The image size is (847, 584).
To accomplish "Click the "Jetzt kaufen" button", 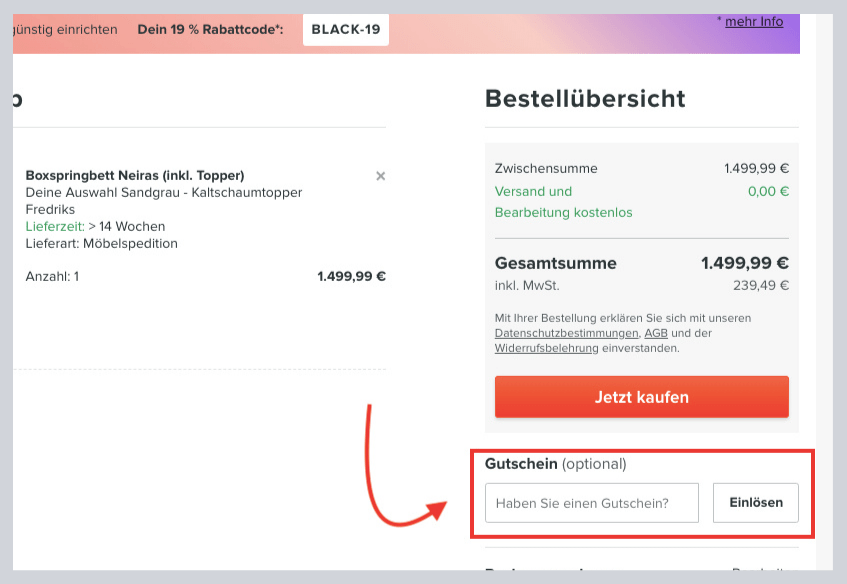I will tap(641, 397).
